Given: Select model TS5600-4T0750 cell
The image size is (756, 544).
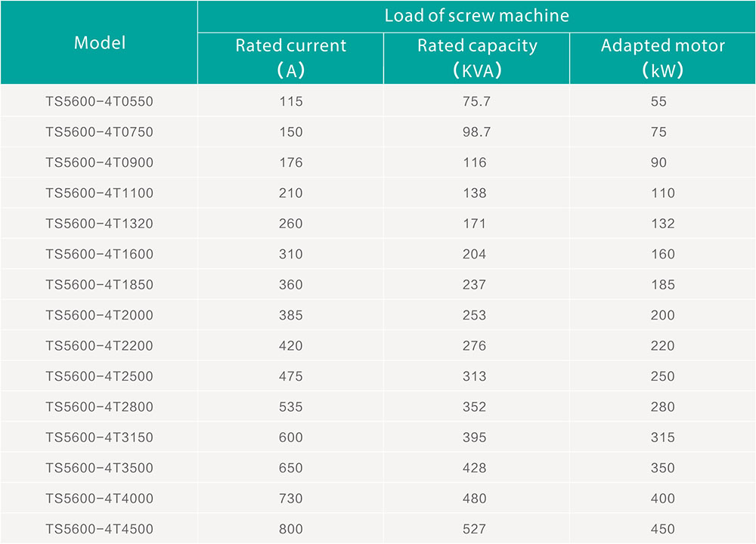Looking at the screenshot, I should [99, 132].
